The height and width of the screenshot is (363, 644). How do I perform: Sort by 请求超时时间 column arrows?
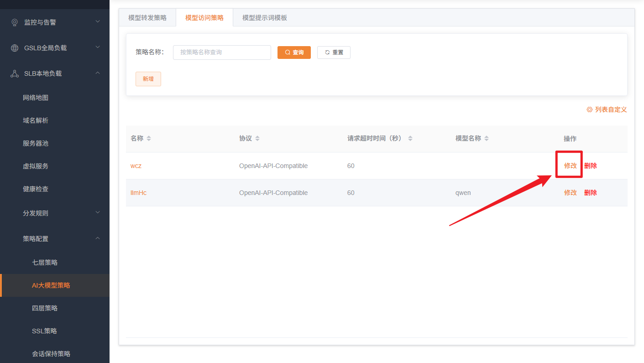[410, 138]
